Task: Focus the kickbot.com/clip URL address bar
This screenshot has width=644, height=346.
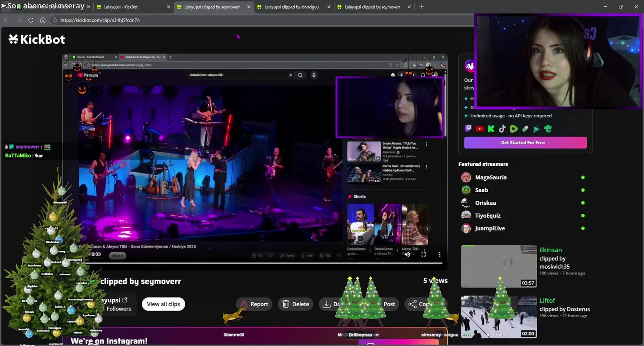Action: point(262,20)
